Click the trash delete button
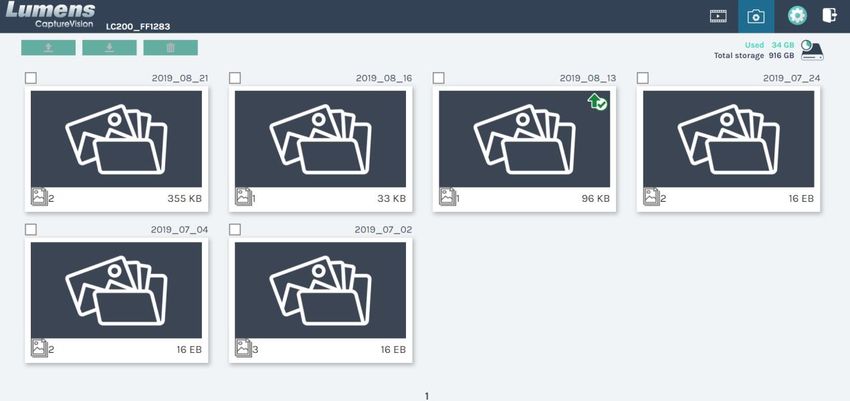This screenshot has height=401, width=850. (170, 48)
